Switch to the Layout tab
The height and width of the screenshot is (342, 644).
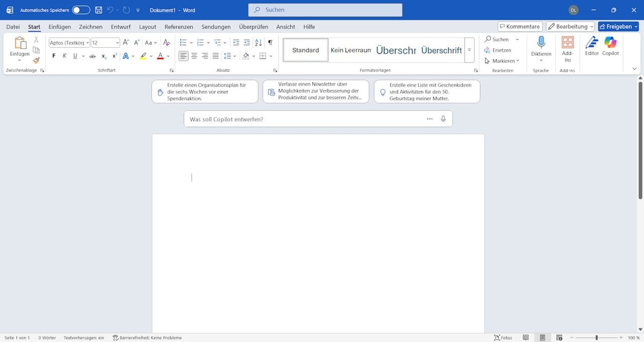point(148,27)
